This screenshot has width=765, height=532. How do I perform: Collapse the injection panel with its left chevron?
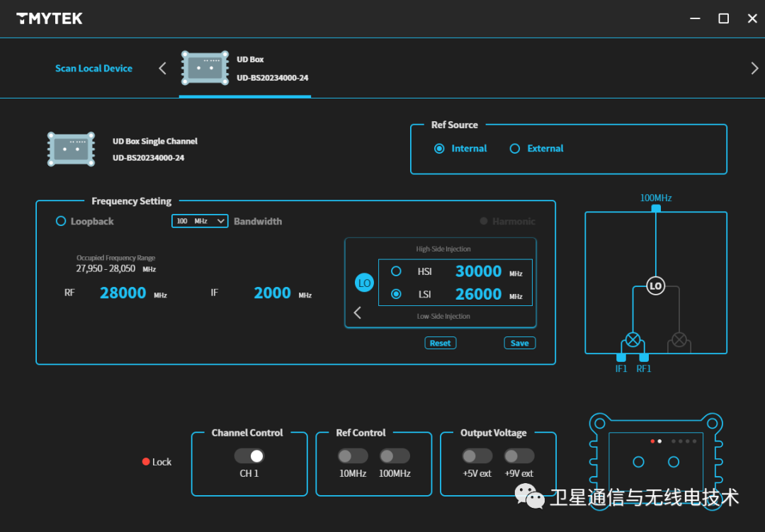click(x=358, y=312)
